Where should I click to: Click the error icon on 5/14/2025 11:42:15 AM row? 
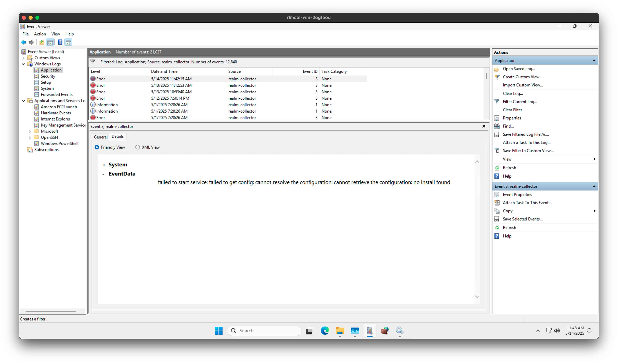click(x=93, y=79)
